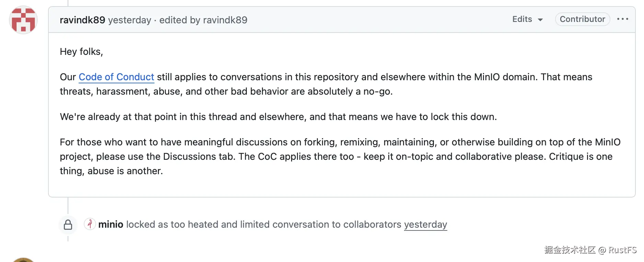The image size is (644, 262).
Task: Open the Code of Conduct link
Action: click(x=116, y=77)
